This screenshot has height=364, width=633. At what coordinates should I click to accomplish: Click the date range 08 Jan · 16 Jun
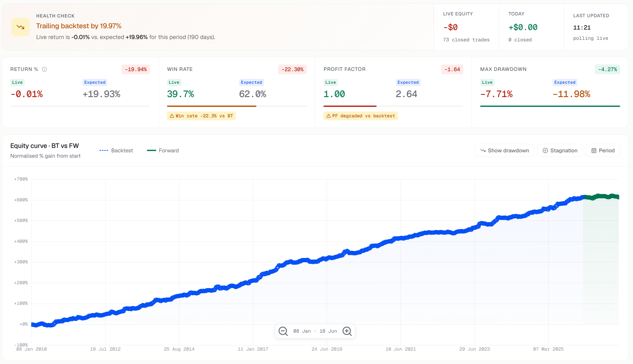(315, 331)
